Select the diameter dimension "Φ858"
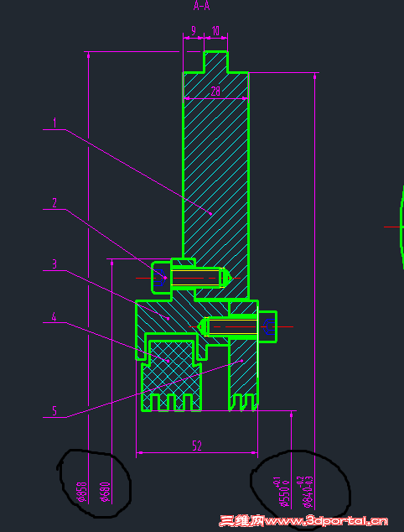The height and width of the screenshot is (532, 404). [x=82, y=492]
